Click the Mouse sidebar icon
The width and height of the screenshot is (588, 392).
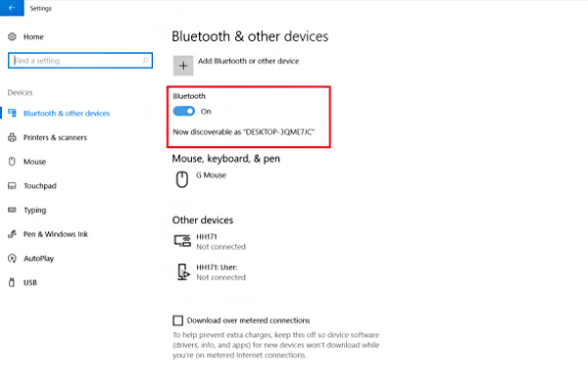12,162
